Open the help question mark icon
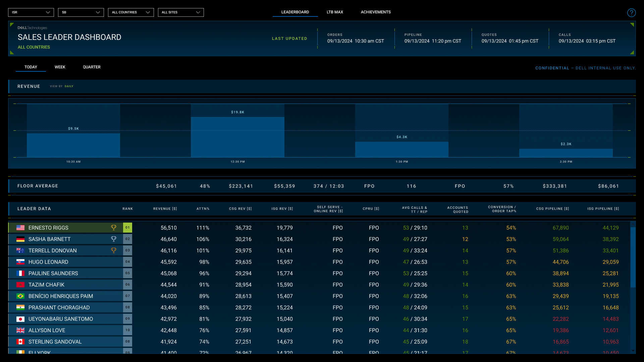 click(631, 13)
